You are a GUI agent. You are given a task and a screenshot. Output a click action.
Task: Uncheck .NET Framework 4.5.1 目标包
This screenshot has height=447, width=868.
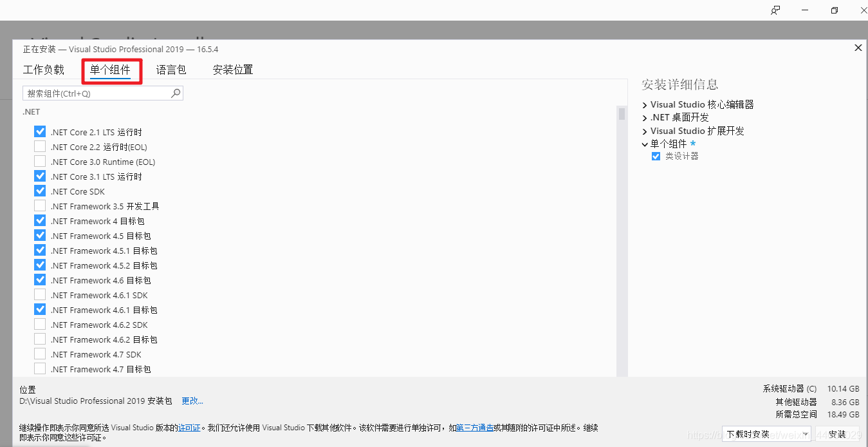[40, 251]
